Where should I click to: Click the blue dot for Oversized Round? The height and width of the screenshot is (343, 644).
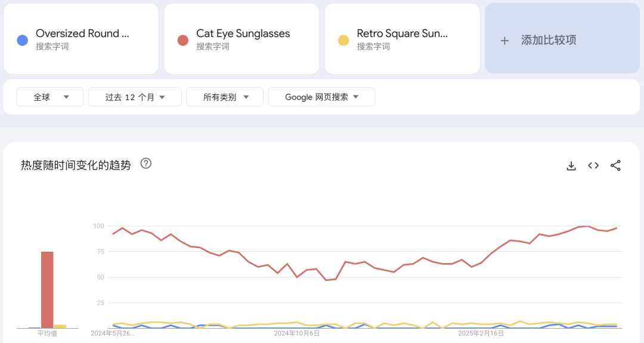(x=23, y=41)
